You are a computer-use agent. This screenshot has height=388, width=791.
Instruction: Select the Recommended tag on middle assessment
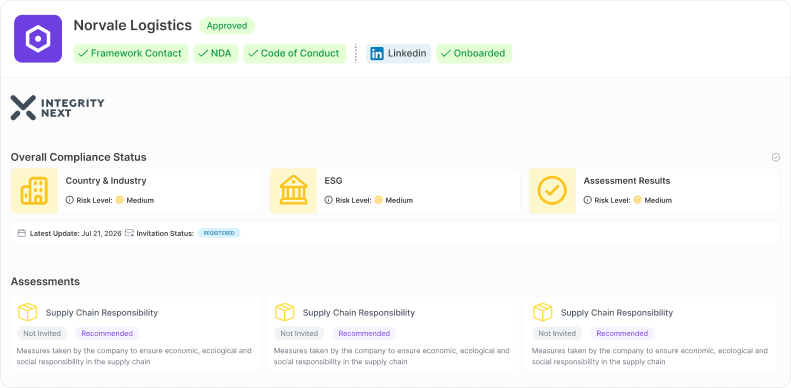point(364,334)
